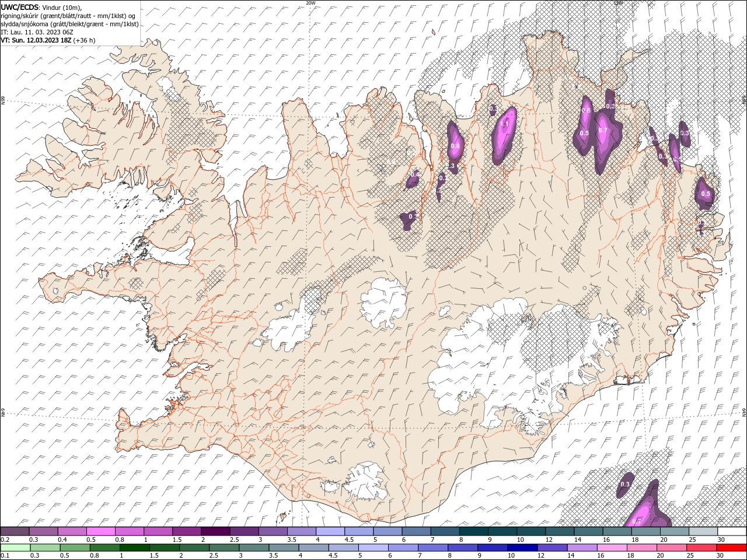This screenshot has width=747, height=560.
Task: Click the 0.5 value on the east coast blob
Action: 705,194
